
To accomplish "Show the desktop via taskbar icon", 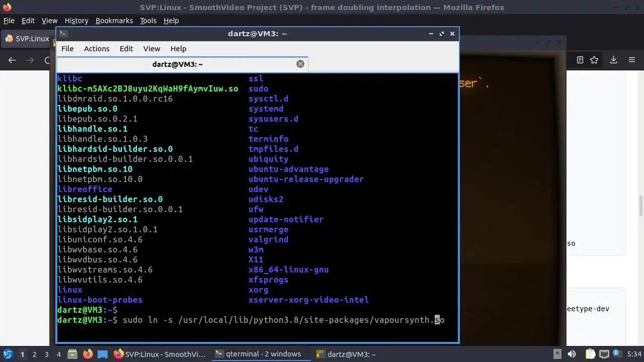I will (x=103, y=354).
